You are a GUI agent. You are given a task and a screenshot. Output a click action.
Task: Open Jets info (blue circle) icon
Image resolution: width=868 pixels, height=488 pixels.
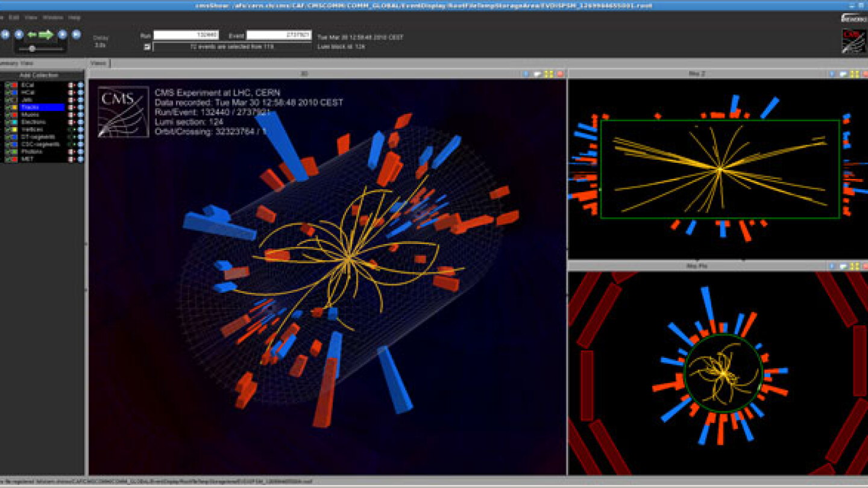(81, 100)
